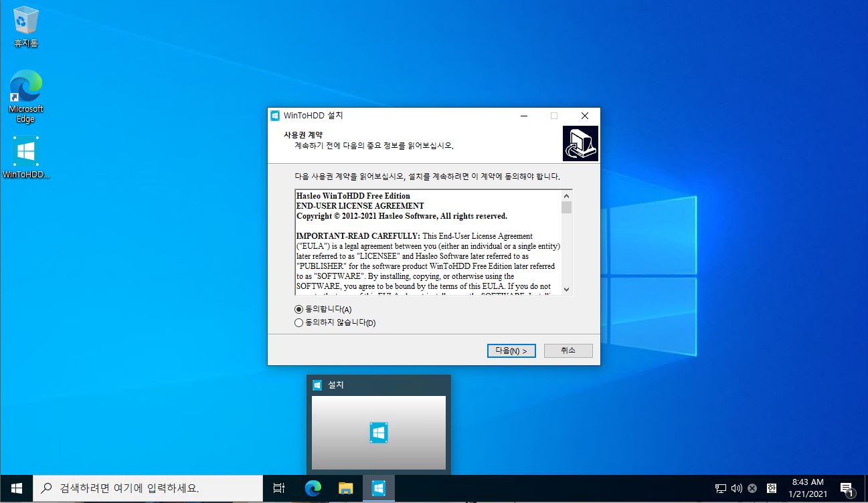Close the WinToHDD setup window

coord(585,116)
